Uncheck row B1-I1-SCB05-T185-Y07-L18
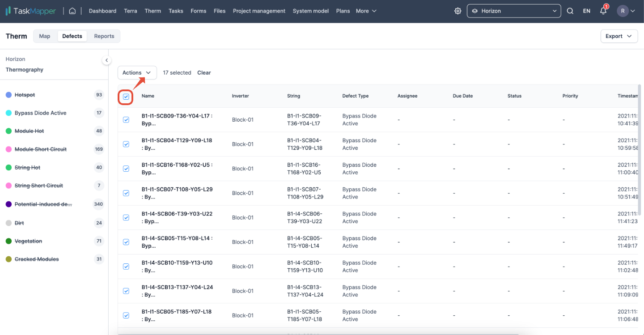The image size is (644, 335). 126,315
